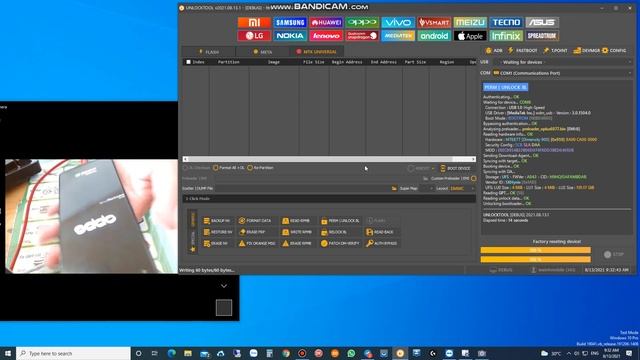Open File Explorer from the taskbar
640x360 pixels.
pos(188,353)
